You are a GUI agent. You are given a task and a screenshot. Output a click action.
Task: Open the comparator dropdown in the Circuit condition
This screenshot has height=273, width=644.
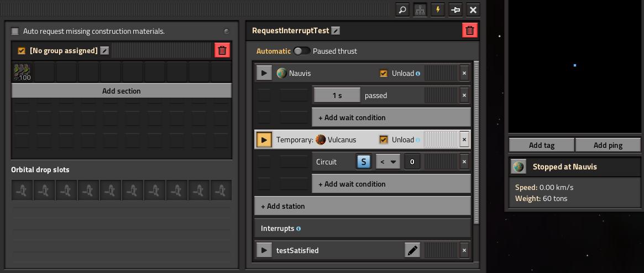click(x=388, y=162)
